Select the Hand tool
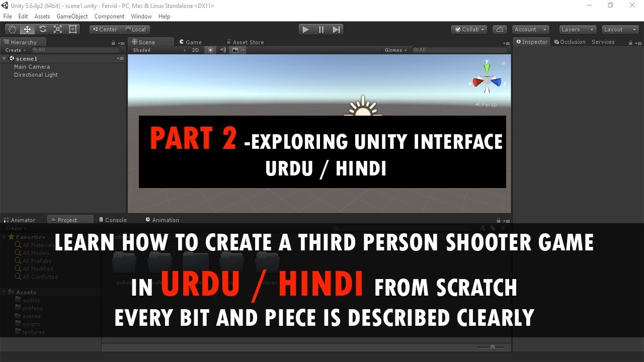 [12, 29]
